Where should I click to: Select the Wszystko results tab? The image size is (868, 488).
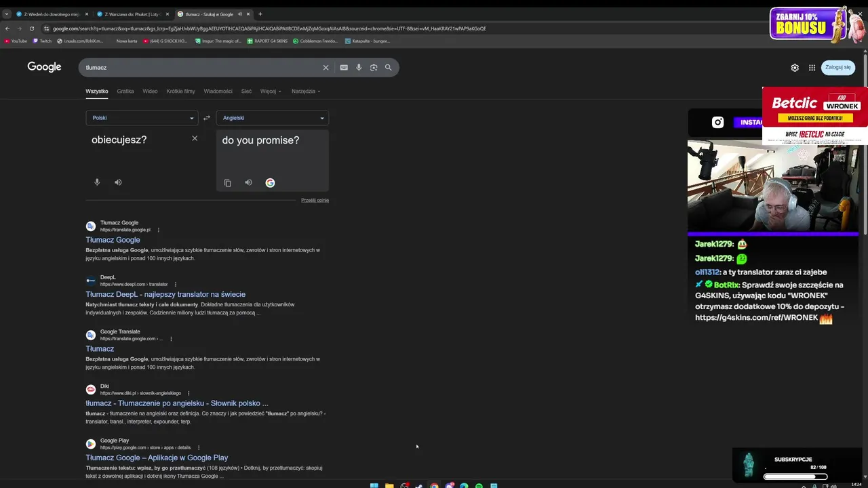[97, 91]
